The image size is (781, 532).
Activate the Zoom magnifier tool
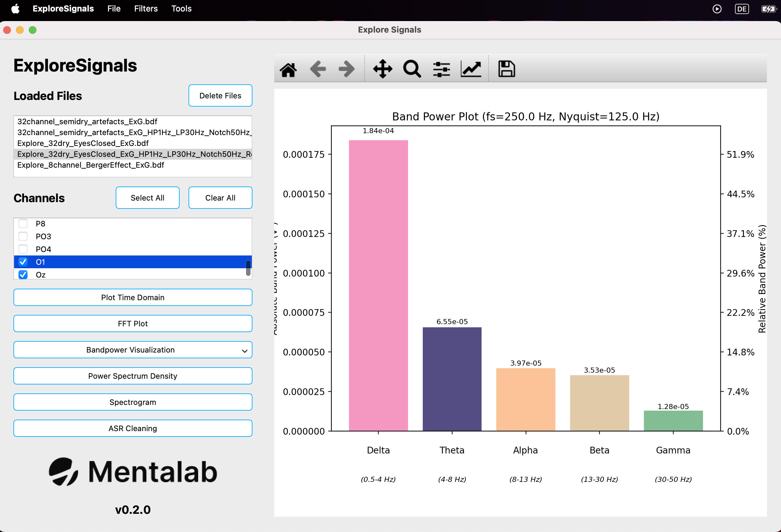tap(412, 69)
